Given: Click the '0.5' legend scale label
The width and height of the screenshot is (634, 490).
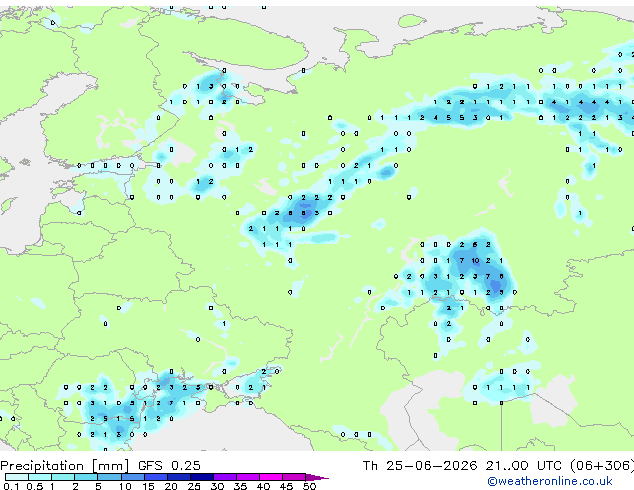Looking at the screenshot, I should click(x=35, y=486).
